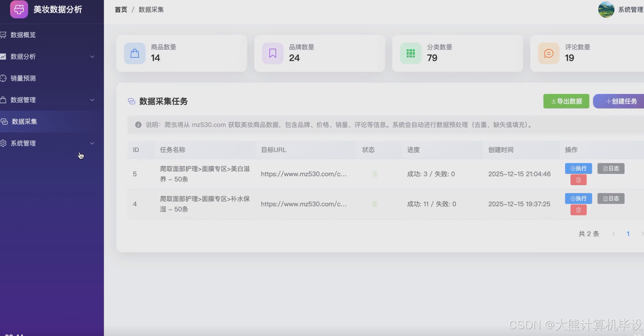Click the grid icon on 分类数量 card
Image resolution: width=644 pixels, height=336 pixels.
coord(411,53)
